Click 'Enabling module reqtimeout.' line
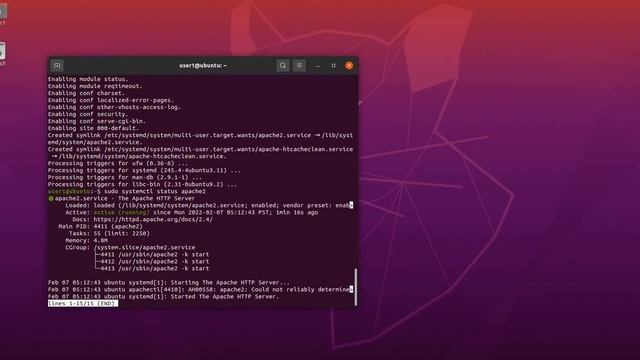Viewport: 640px width, 360px height. (95, 86)
